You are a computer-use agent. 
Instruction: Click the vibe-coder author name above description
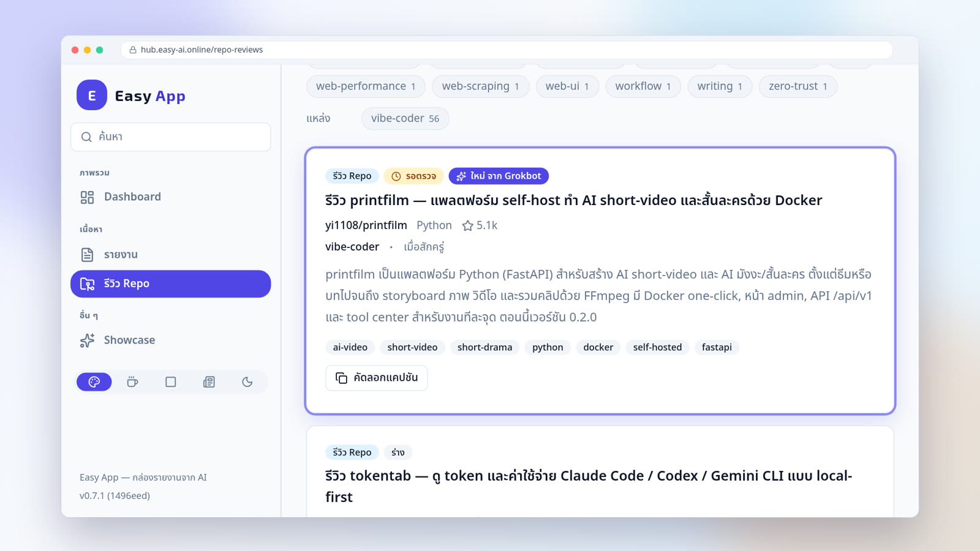(352, 247)
